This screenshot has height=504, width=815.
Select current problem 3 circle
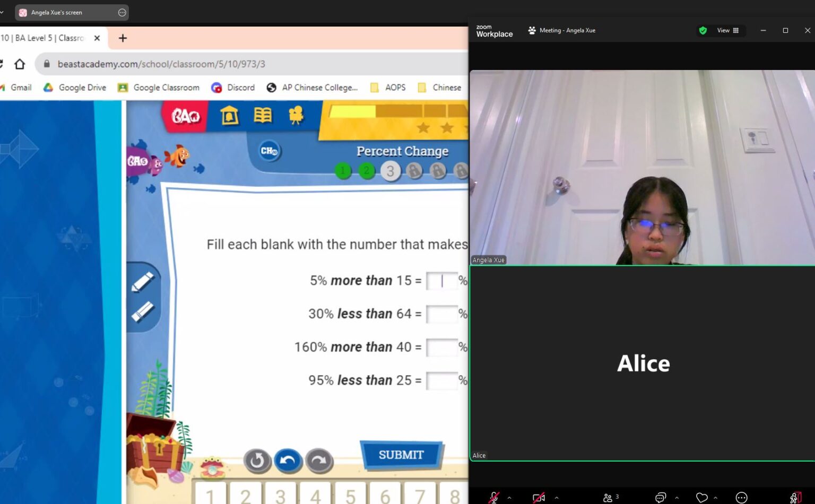click(x=391, y=171)
